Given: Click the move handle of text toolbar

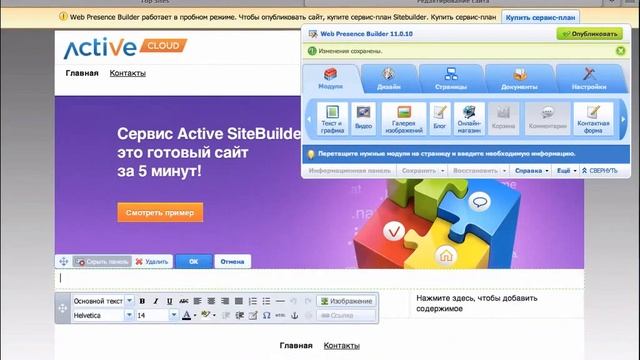Looking at the screenshot, I should 62,308.
